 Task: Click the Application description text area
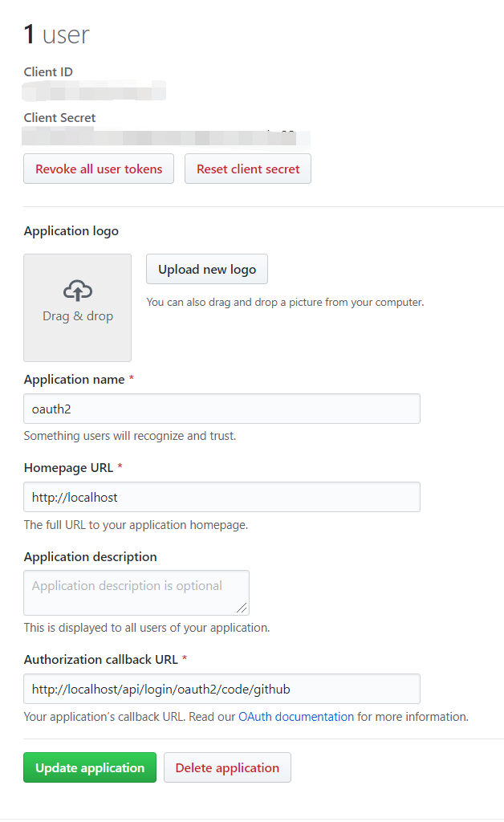pos(136,592)
